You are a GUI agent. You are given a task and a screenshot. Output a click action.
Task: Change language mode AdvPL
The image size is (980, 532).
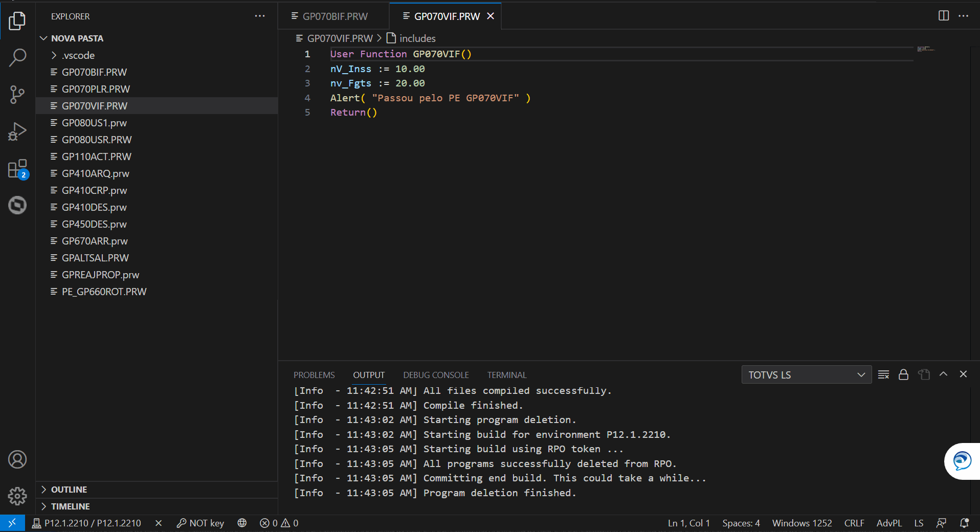[x=889, y=523]
